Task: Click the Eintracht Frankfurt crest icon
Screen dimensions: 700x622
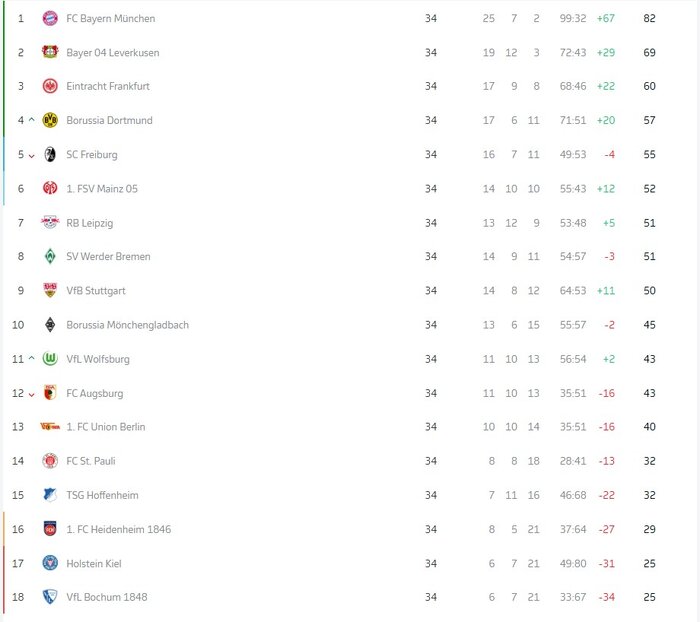Action: coord(50,87)
